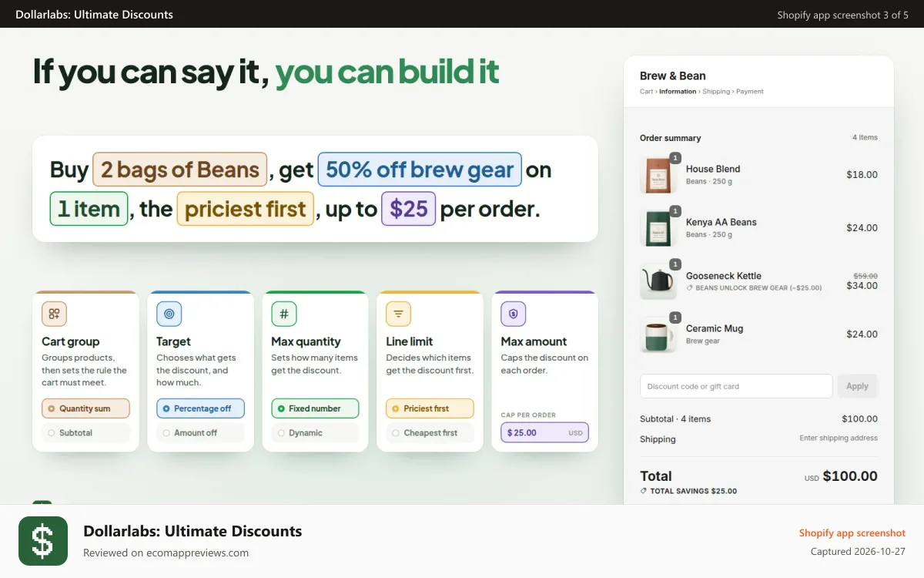Click the 'Total savings $25.00' label
924x578 pixels.
pyautogui.click(x=694, y=491)
